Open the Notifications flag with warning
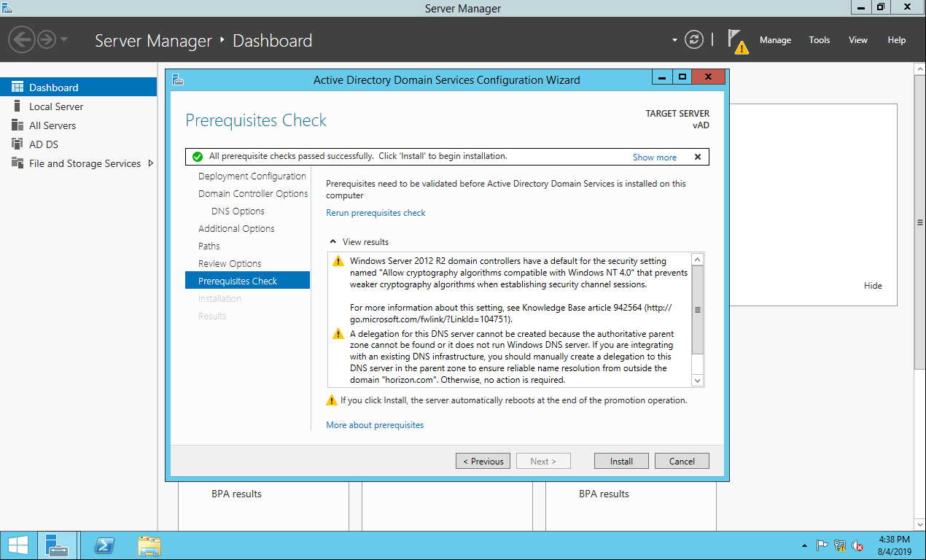 pos(737,41)
